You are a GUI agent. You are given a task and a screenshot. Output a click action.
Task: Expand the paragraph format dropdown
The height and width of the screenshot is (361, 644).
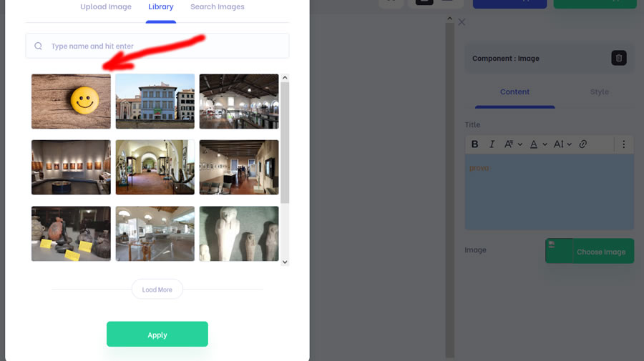[x=512, y=144]
